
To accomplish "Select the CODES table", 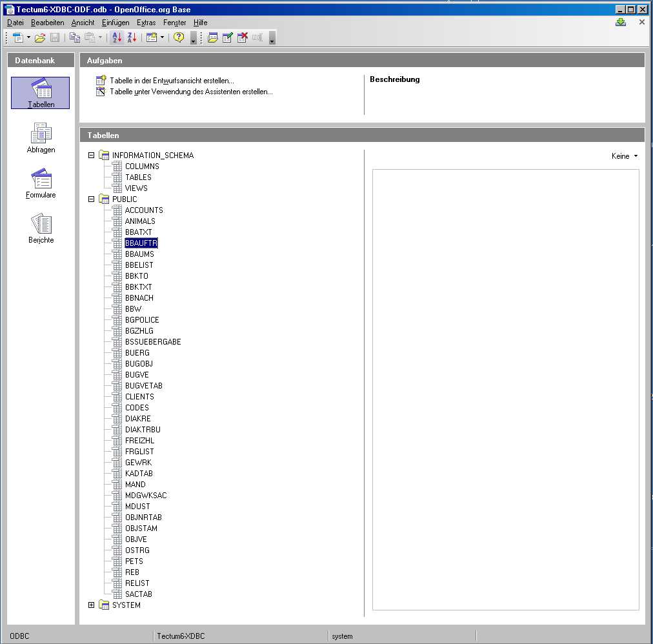I will tap(137, 407).
